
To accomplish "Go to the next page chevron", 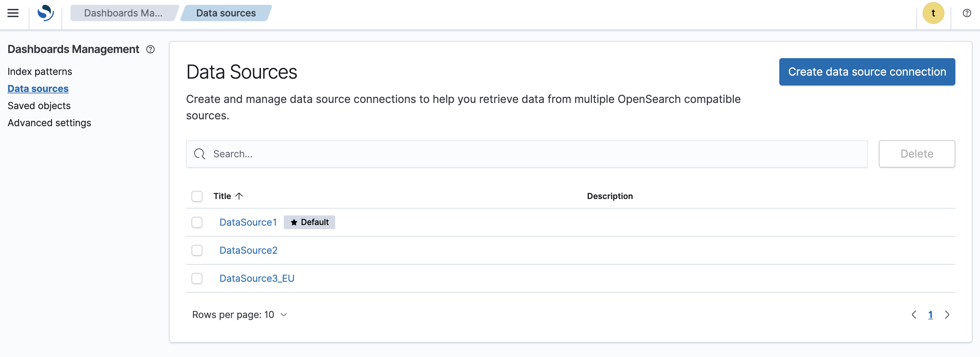I will (x=947, y=315).
